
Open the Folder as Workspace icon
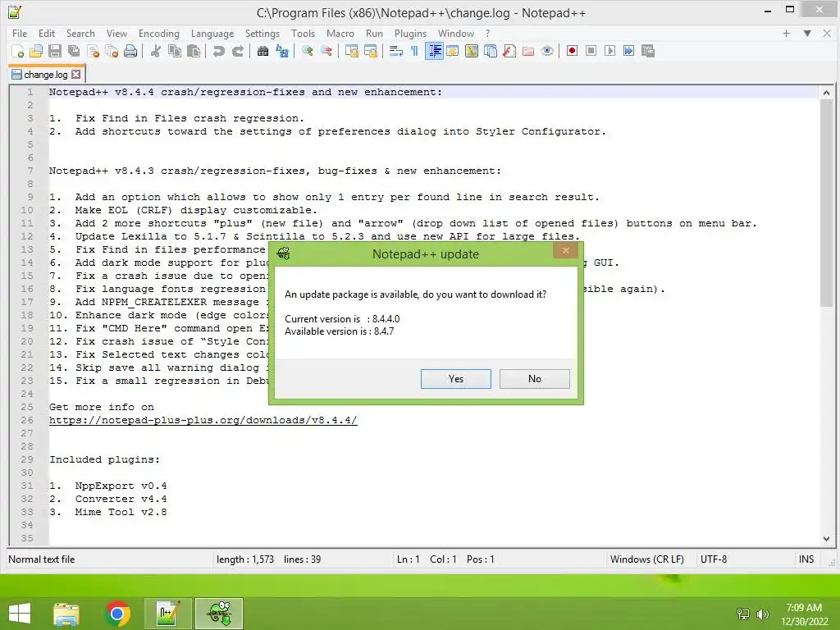(x=528, y=51)
